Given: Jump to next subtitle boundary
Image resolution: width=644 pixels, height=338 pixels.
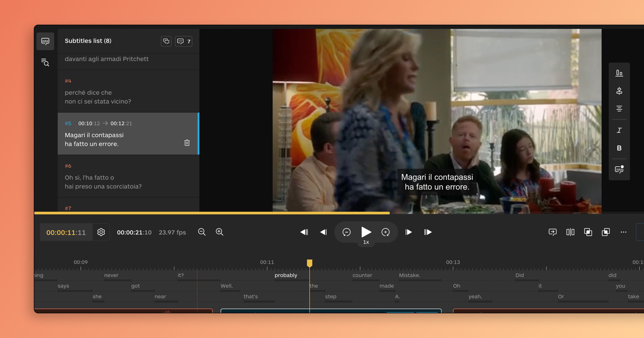Looking at the screenshot, I should coord(428,232).
